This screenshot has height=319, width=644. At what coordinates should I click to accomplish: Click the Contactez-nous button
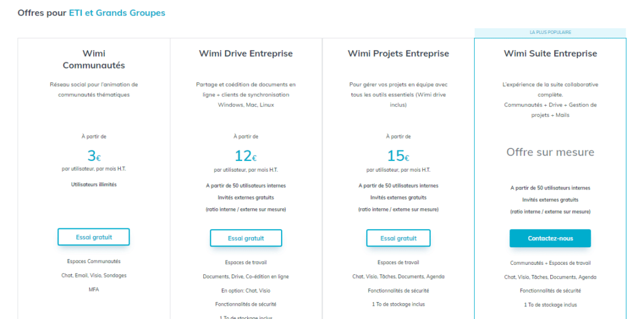click(550, 238)
